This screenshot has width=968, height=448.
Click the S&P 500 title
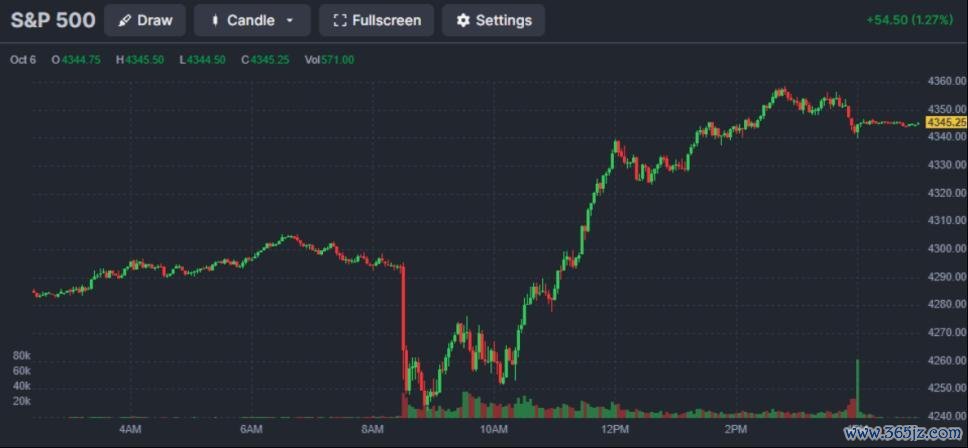tap(53, 20)
